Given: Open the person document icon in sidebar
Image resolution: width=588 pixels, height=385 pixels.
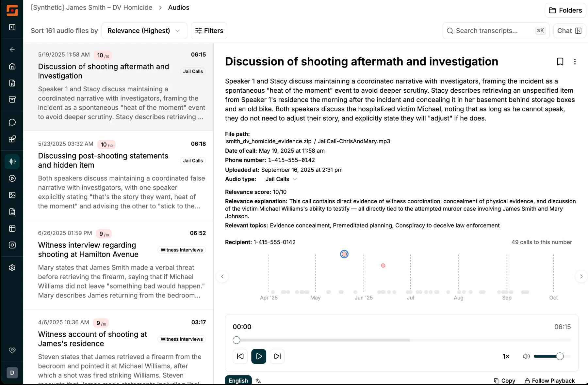Looking at the screenshot, I should click(12, 83).
